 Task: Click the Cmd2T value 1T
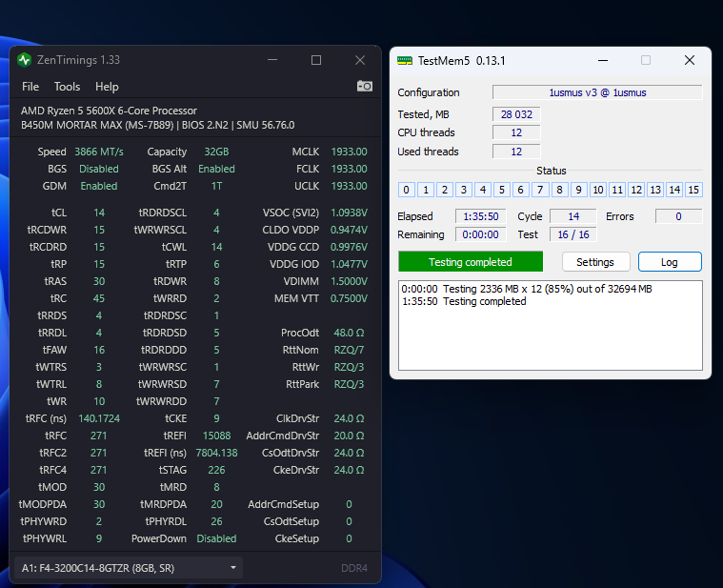[216, 186]
